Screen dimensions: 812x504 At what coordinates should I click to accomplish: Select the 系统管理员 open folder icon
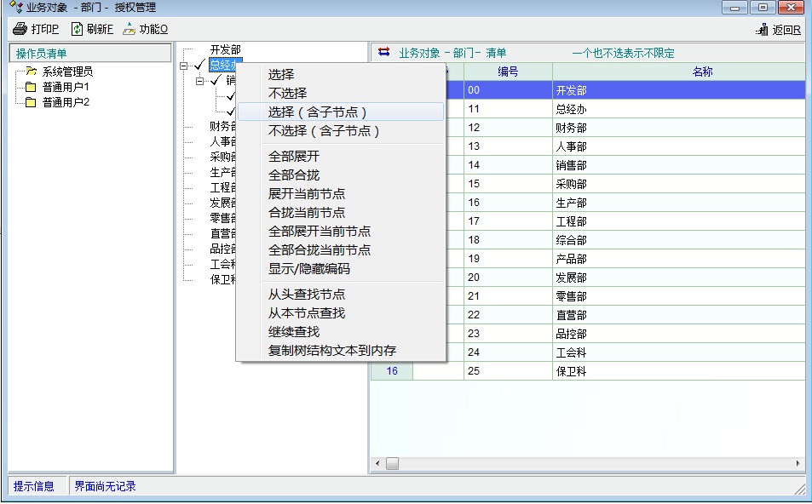coord(31,72)
